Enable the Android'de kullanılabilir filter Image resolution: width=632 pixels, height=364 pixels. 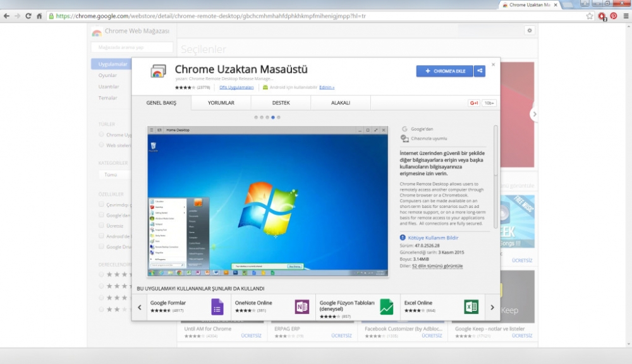pyautogui.click(x=101, y=236)
